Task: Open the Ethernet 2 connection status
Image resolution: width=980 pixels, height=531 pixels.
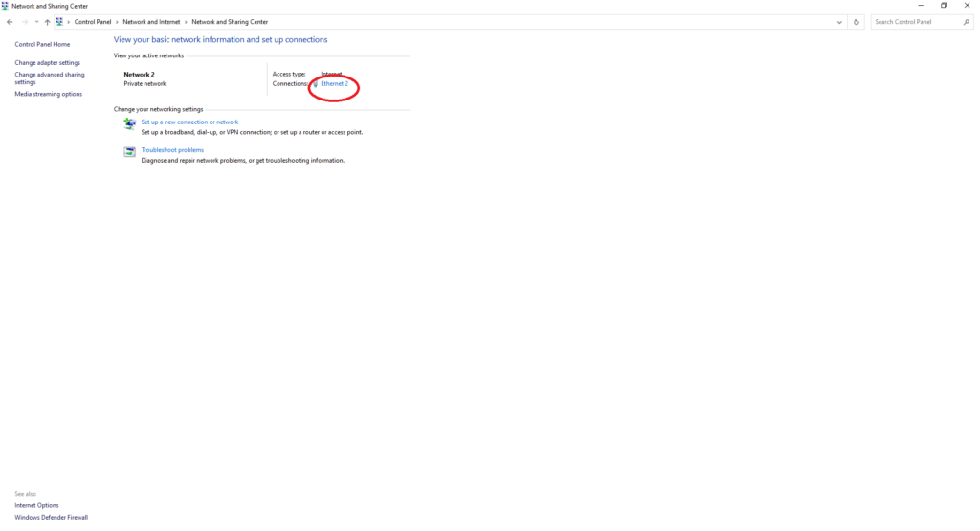Action: pyautogui.click(x=334, y=84)
